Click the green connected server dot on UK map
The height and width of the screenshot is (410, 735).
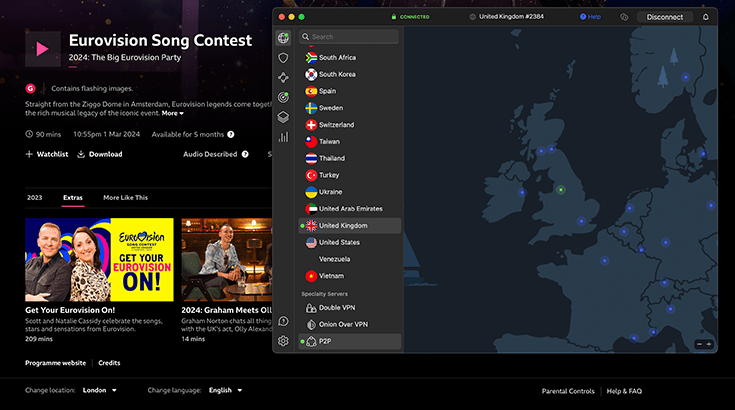coord(561,190)
